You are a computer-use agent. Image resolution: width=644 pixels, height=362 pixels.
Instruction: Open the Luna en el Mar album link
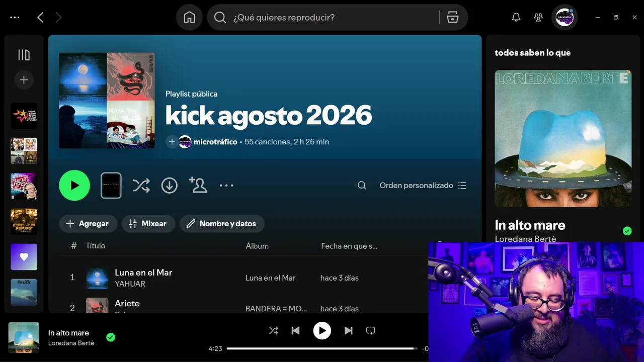click(271, 278)
